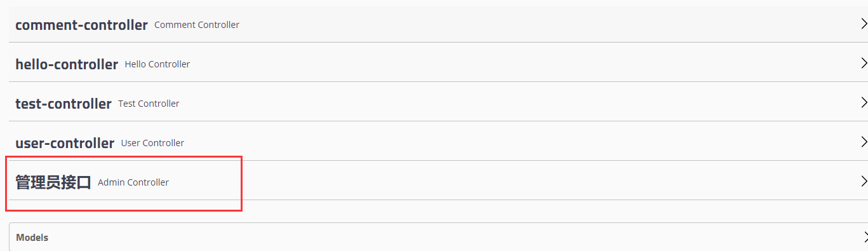Expand the Models panel title
The height and width of the screenshot is (251, 868).
click(x=32, y=237)
